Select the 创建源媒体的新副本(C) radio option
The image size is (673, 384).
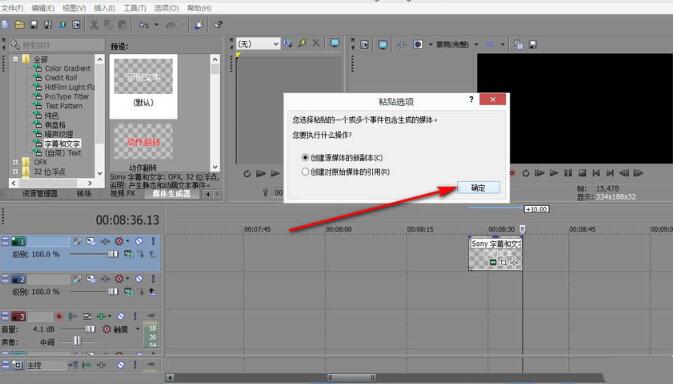point(342,158)
